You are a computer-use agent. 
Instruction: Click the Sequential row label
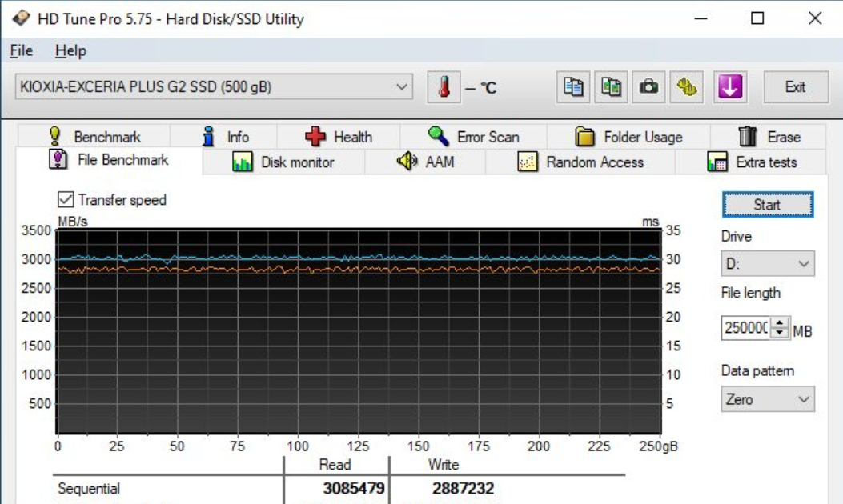[89, 489]
